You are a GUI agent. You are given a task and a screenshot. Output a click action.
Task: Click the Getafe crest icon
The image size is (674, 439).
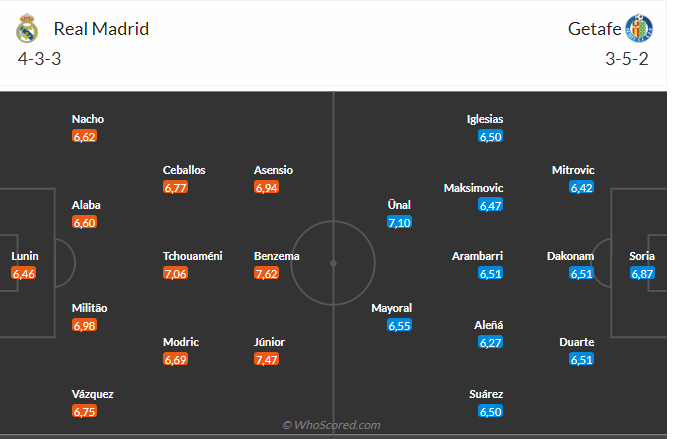click(637, 28)
